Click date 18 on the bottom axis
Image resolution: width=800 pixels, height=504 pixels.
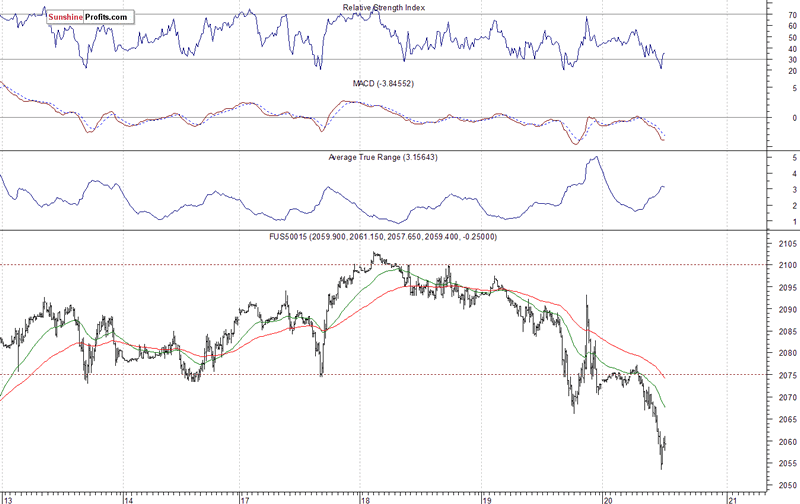pos(365,497)
